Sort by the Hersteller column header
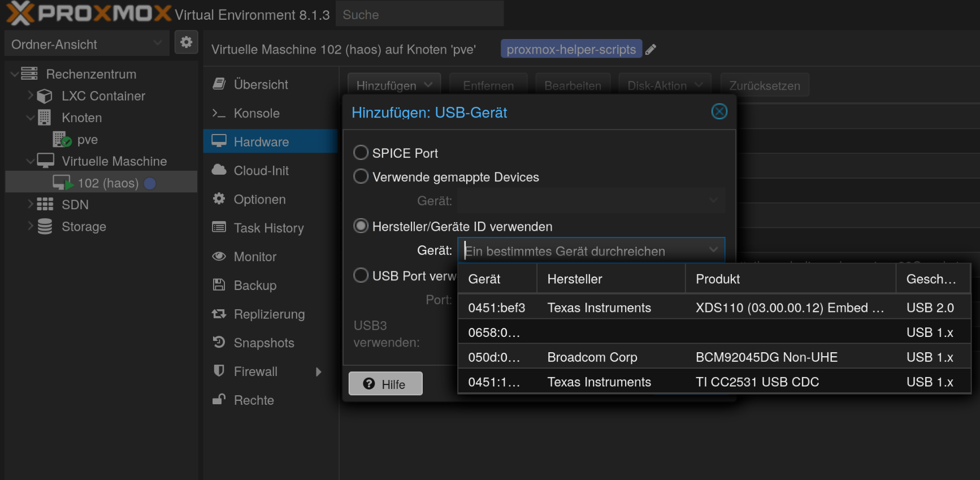This screenshot has width=980, height=480. [611, 279]
